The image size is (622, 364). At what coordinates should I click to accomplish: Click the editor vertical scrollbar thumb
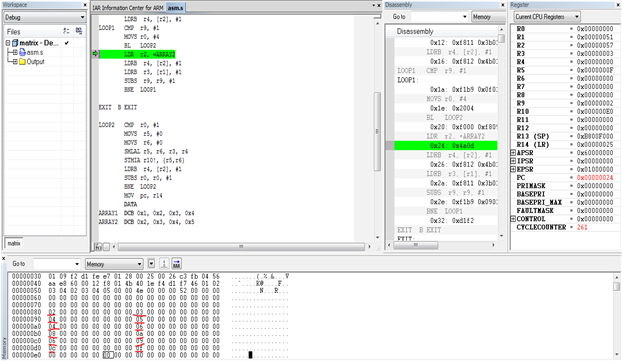click(x=377, y=131)
